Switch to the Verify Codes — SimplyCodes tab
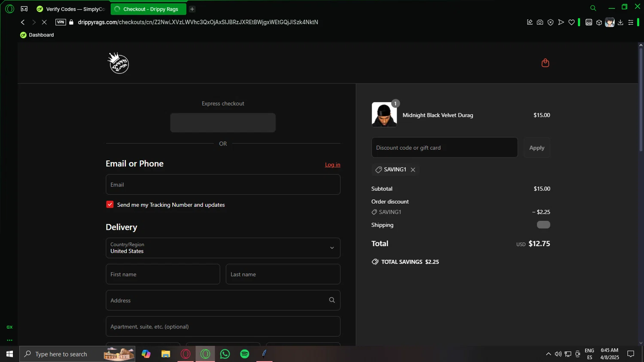The height and width of the screenshot is (362, 644). point(71,9)
